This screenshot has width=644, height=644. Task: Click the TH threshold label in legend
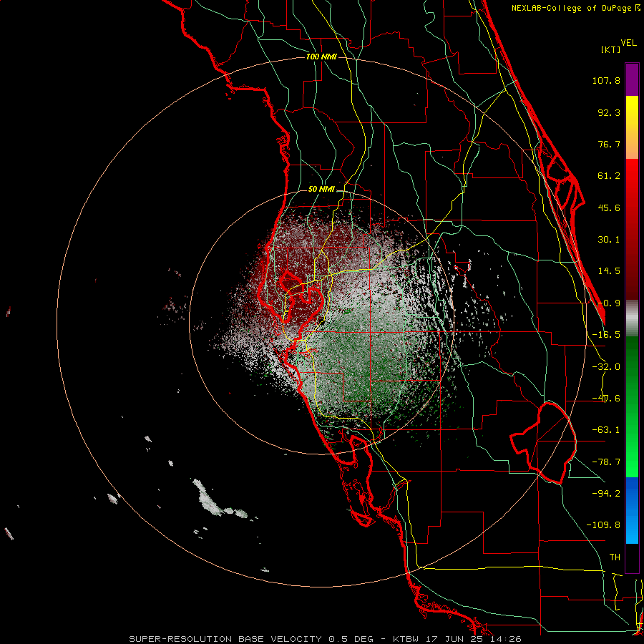point(615,557)
